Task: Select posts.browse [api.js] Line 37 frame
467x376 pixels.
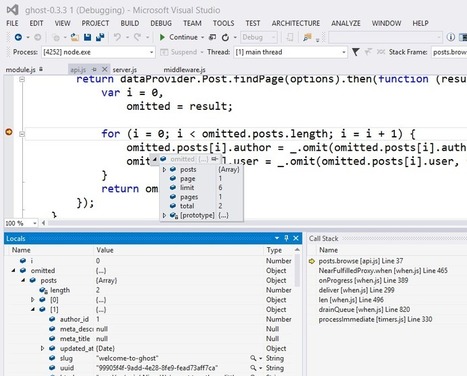Action: tap(360, 261)
